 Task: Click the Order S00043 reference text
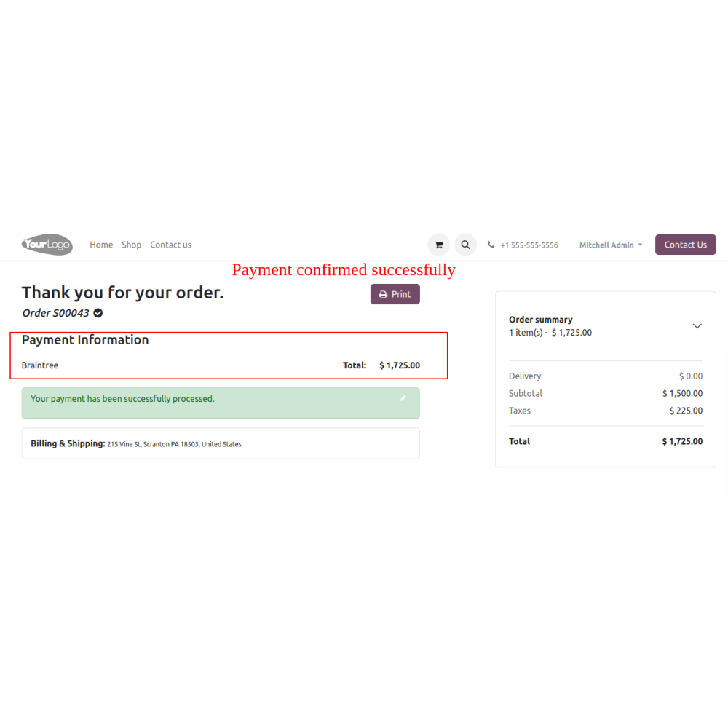[56, 313]
